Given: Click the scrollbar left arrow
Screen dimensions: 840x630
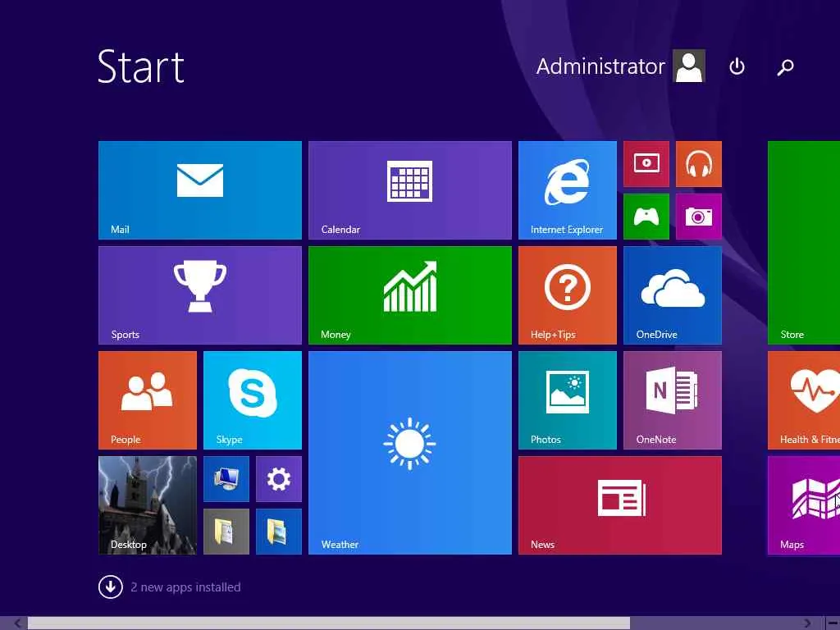Looking at the screenshot, I should (18, 623).
